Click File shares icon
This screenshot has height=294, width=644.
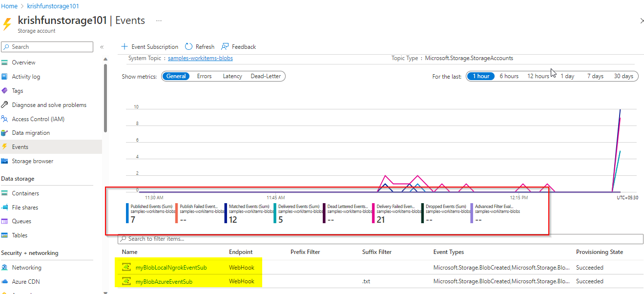pos(5,208)
